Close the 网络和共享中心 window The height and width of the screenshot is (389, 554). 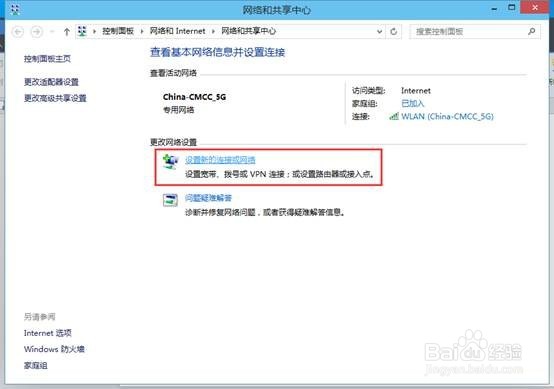(x=535, y=8)
